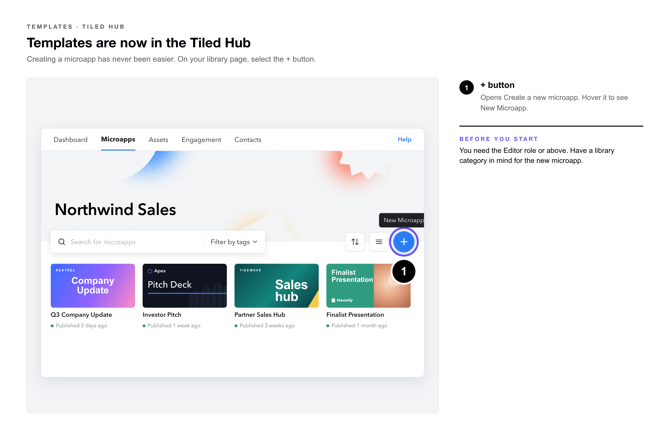This screenshot has height=430, width=670.
Task: Click the Q3 Company Update title
Action: coord(81,315)
